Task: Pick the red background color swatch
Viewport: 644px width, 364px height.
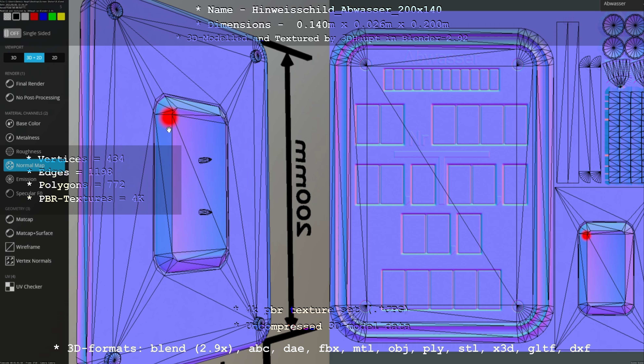Action: pyautogui.click(x=34, y=17)
